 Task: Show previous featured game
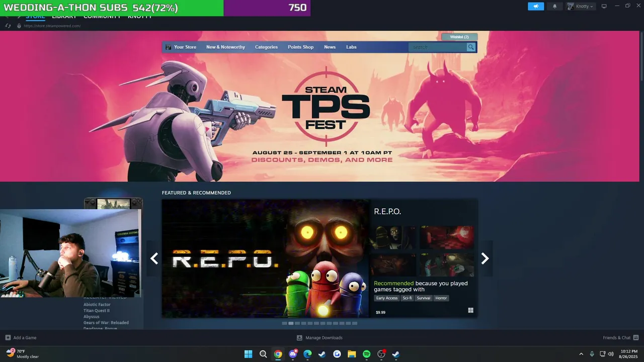[x=154, y=258]
